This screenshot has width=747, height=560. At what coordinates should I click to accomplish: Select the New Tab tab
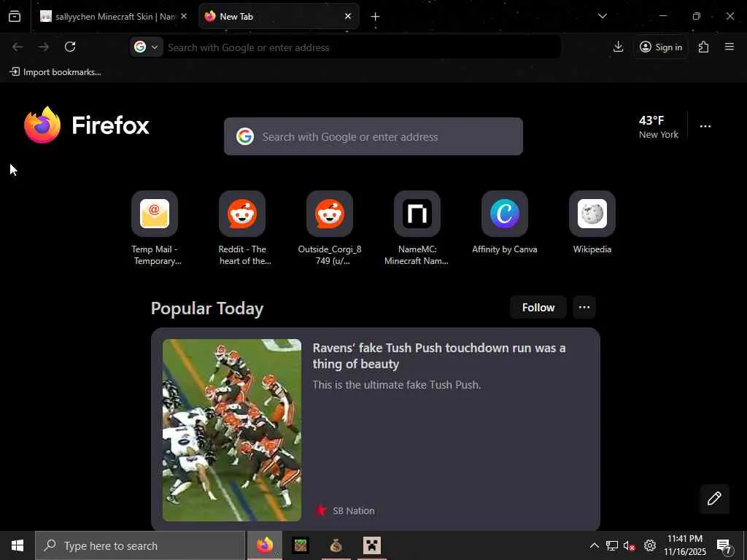coord(279,17)
